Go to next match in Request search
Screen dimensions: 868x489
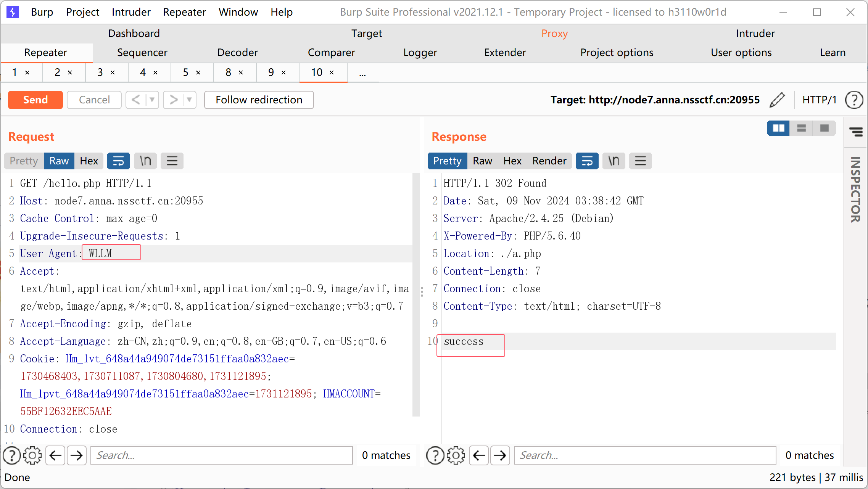pyautogui.click(x=77, y=455)
